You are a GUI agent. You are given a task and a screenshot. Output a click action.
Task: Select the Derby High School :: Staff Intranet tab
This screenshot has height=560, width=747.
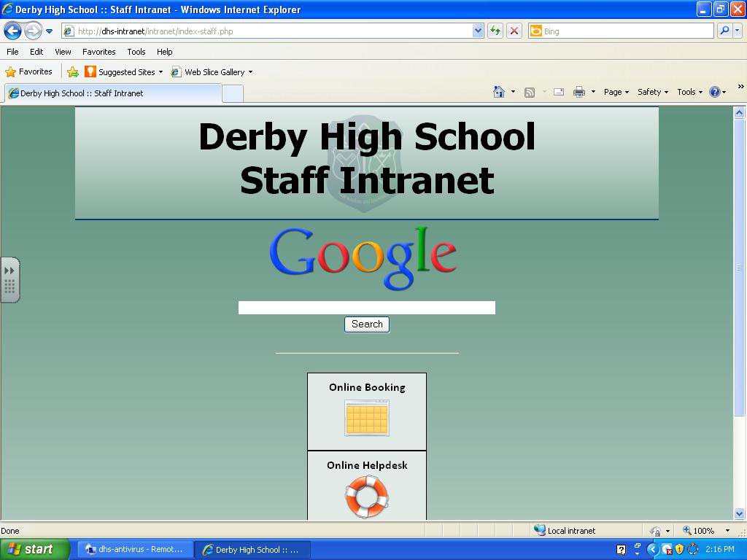click(113, 93)
